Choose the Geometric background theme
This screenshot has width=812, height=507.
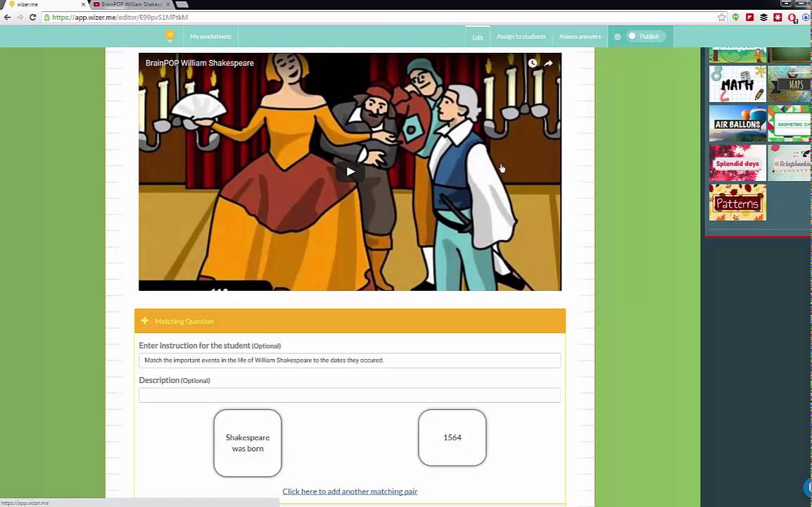click(789, 123)
